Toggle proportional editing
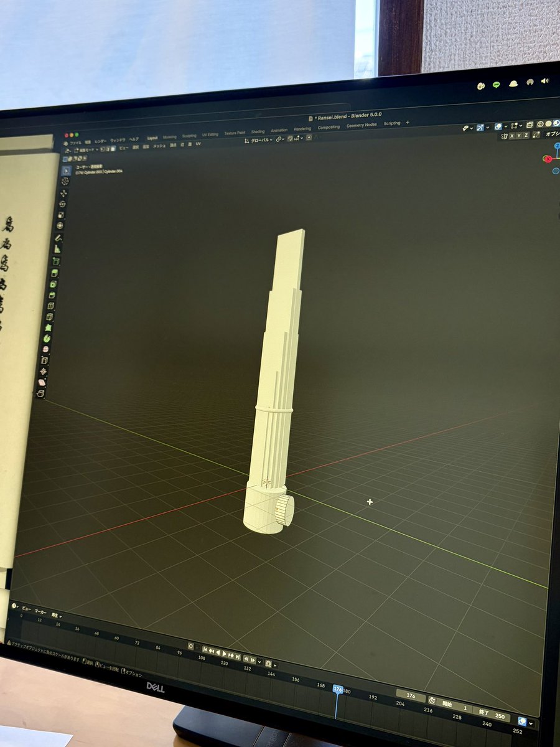 (308, 138)
